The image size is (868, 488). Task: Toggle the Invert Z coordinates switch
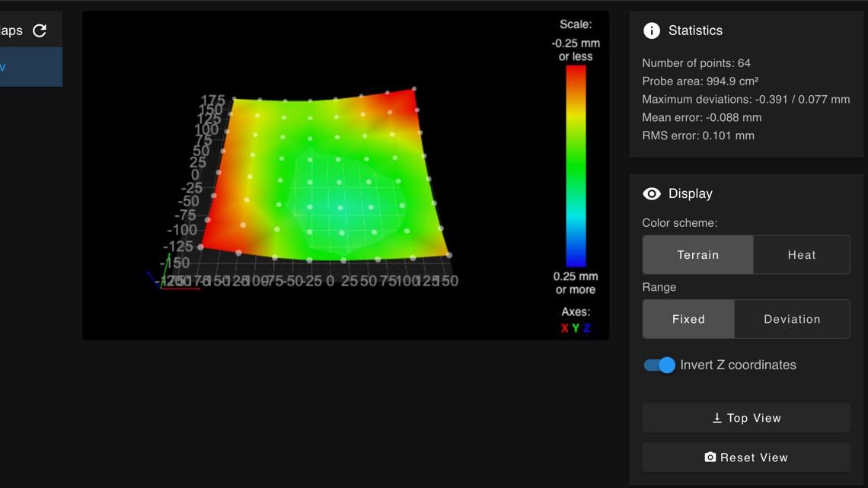pyautogui.click(x=659, y=365)
